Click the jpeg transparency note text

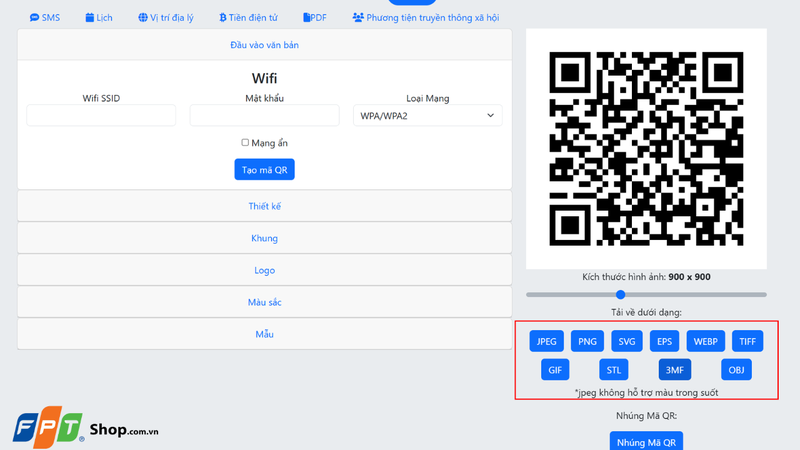pyautogui.click(x=646, y=392)
